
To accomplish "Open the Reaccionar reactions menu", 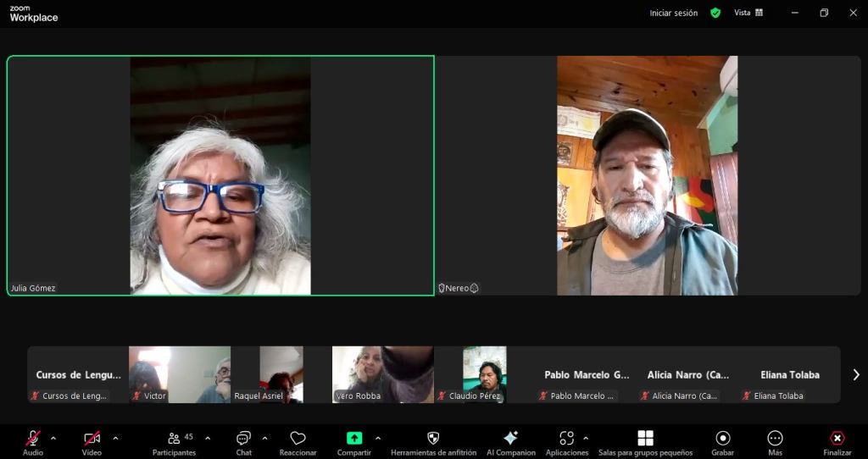I will (x=298, y=439).
